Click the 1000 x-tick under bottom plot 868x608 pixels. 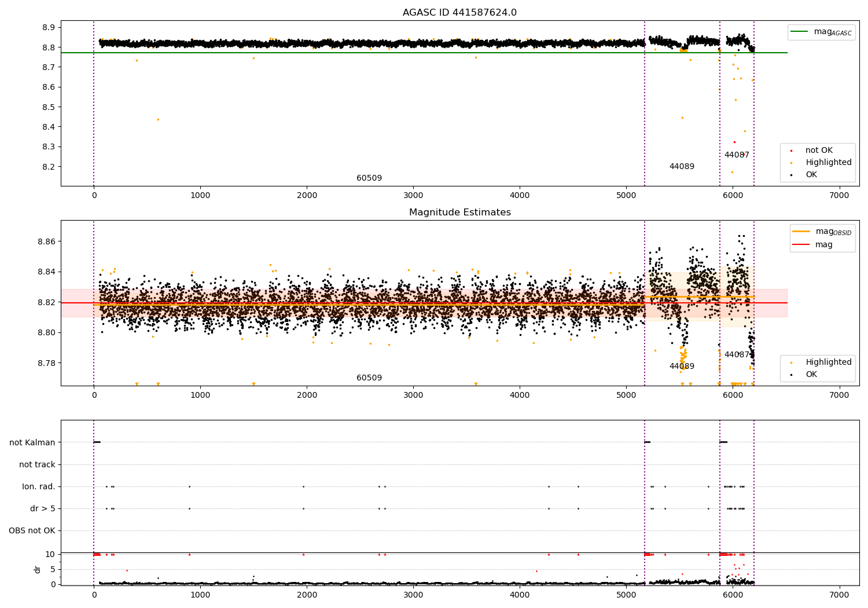pos(200,595)
